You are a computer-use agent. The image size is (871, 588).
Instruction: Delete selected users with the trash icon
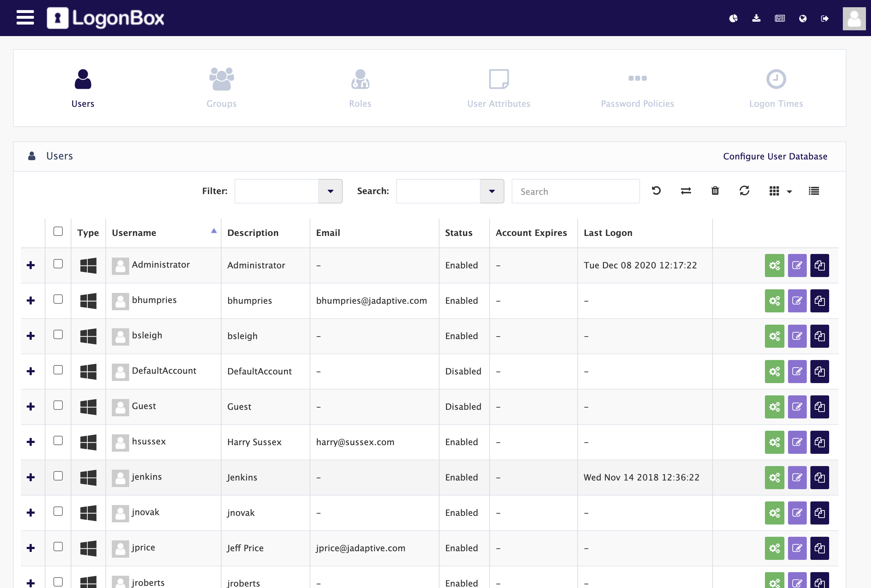715,191
